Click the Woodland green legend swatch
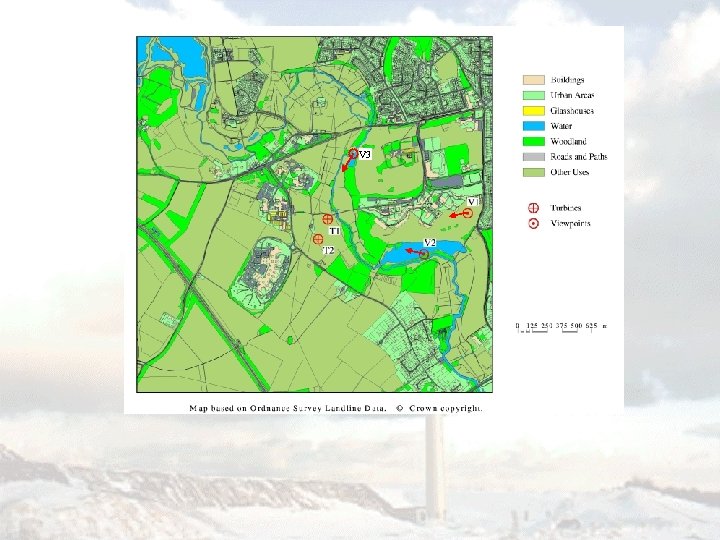 coord(534,141)
